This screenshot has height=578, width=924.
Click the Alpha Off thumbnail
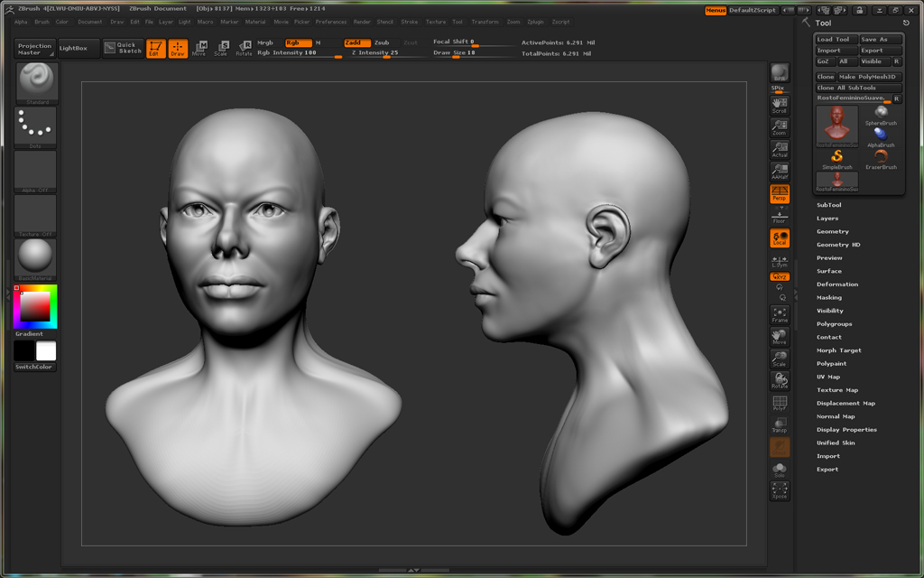[x=35, y=172]
